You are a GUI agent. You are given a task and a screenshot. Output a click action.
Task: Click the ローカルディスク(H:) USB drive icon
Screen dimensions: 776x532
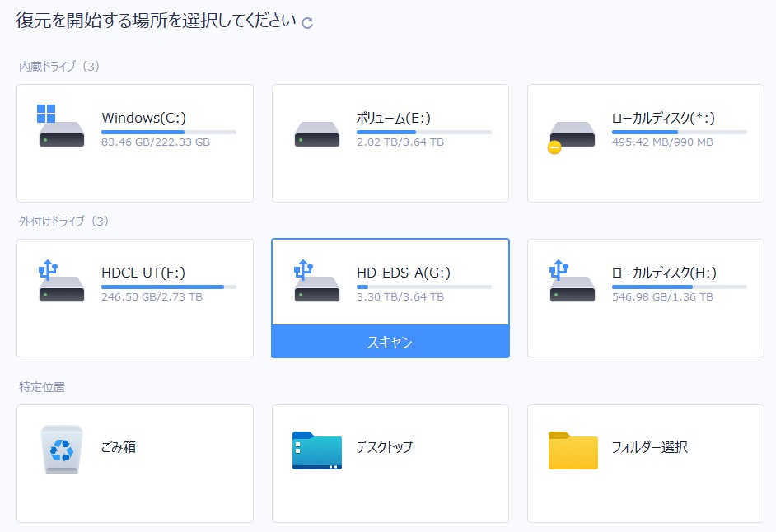572,281
